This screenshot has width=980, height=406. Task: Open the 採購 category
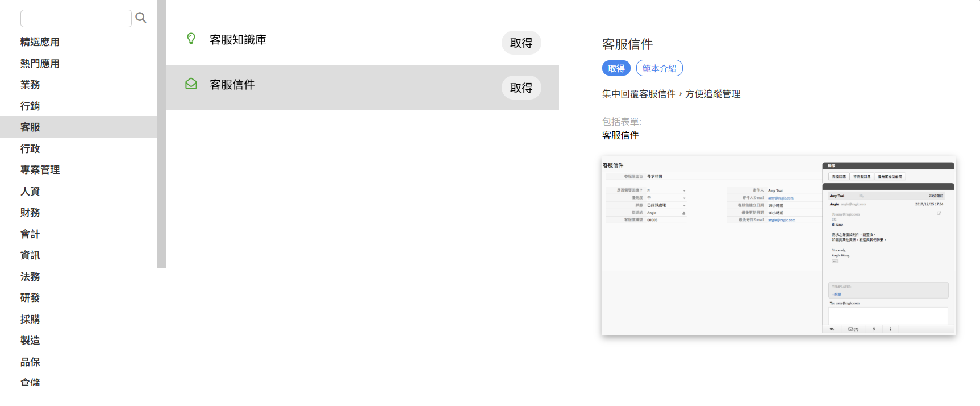pos(30,320)
